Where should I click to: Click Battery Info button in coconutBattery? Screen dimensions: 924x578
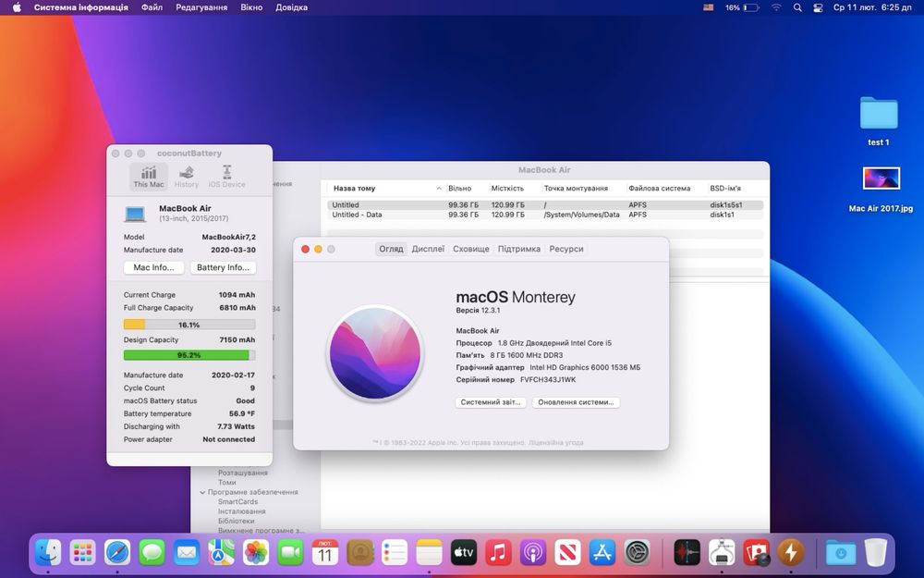223,267
